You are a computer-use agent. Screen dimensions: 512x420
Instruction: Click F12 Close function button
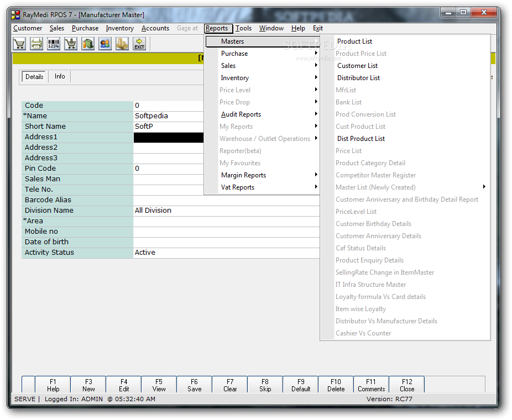point(407,385)
